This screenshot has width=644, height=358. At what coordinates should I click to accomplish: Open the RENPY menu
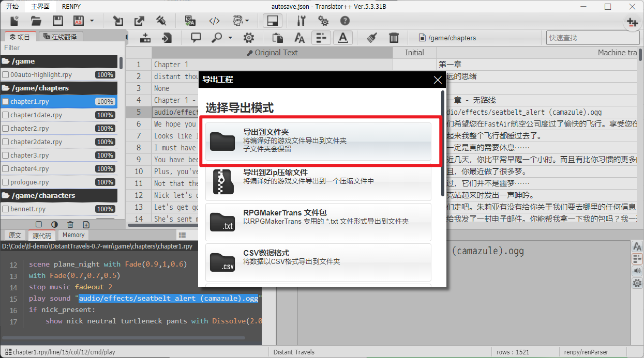[71, 7]
